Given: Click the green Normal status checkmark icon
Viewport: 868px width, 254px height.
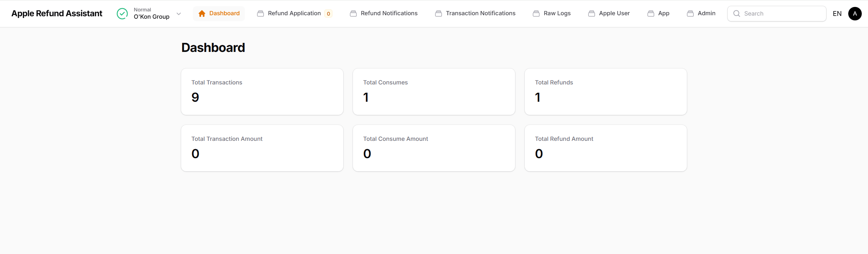Looking at the screenshot, I should click(x=122, y=13).
